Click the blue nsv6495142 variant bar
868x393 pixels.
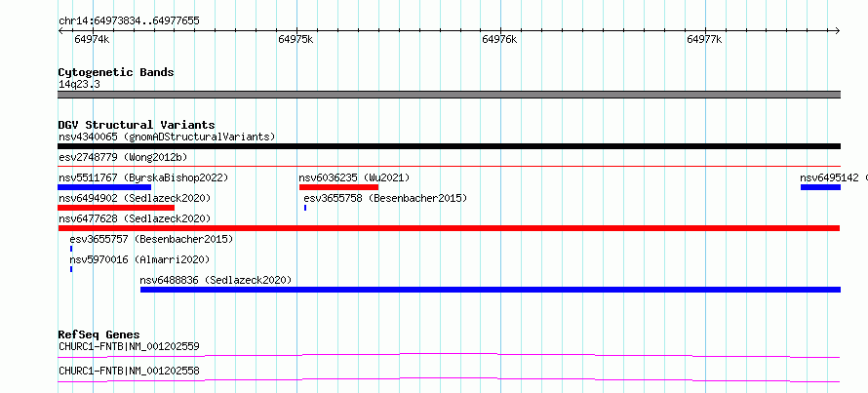(x=820, y=187)
